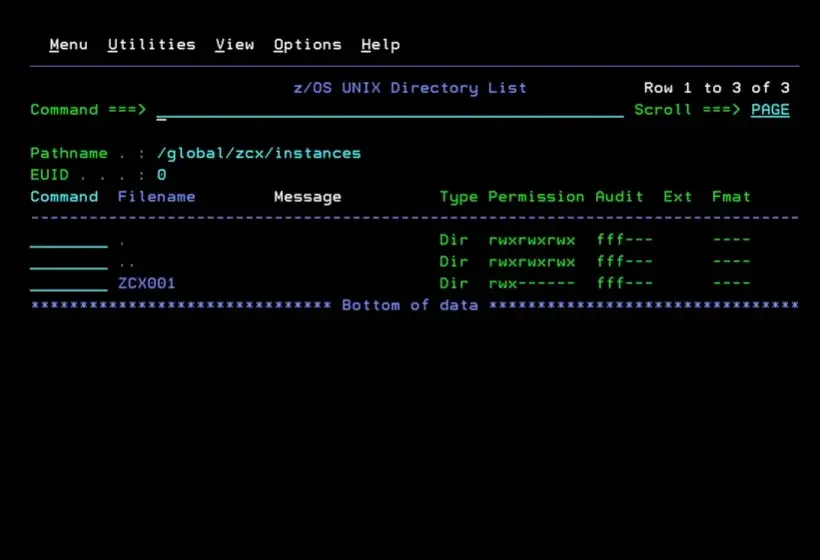Click into the Command ===> input line
Screen dimensions: 820x560
tap(390, 110)
